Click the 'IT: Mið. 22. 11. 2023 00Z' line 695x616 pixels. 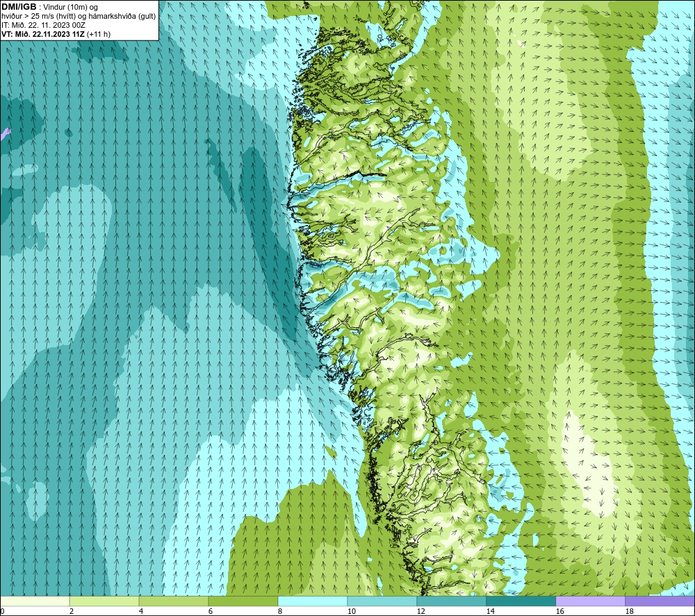tap(43, 25)
